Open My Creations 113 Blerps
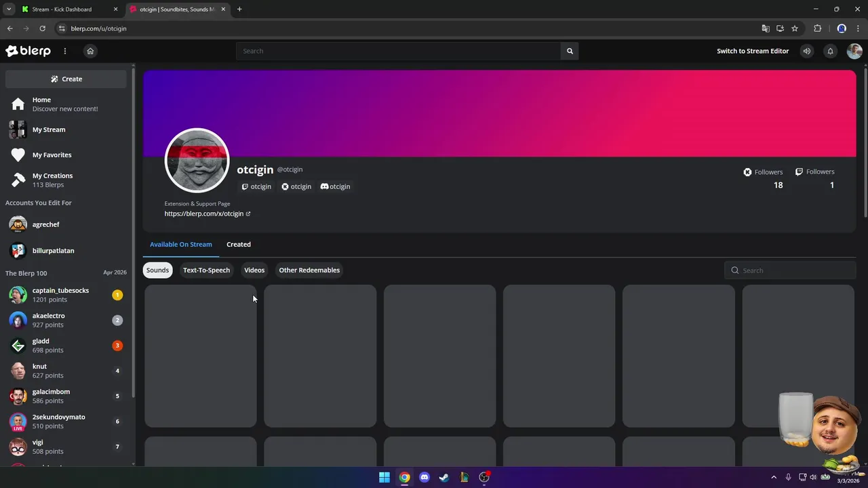The height and width of the screenshot is (488, 868). pos(66,180)
